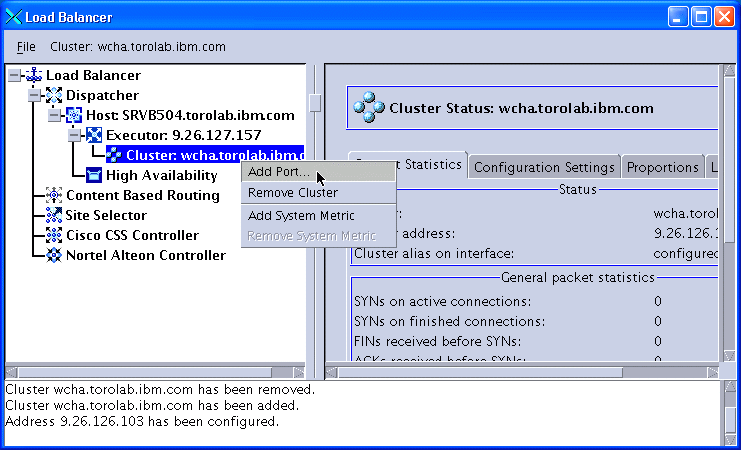Screen dimensions: 741x450
Task: Select Host: SRVB504.torolab.ibm.com label
Action: pyautogui.click(x=190, y=115)
